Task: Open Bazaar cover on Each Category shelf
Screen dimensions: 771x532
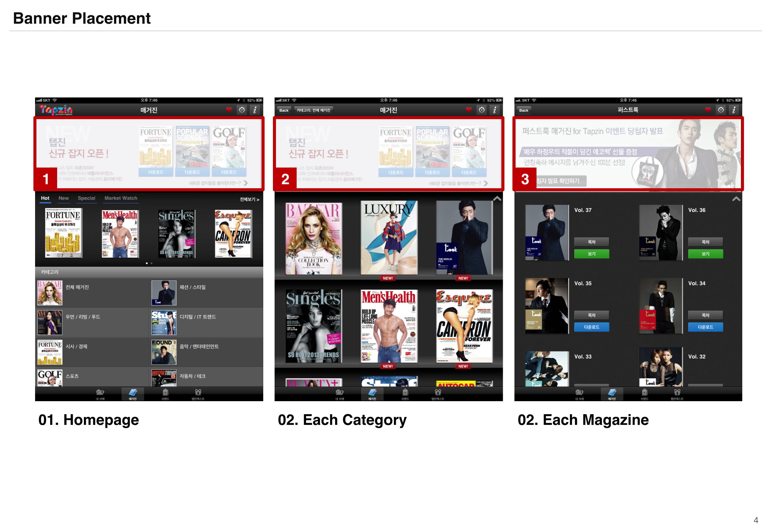Action: click(314, 238)
